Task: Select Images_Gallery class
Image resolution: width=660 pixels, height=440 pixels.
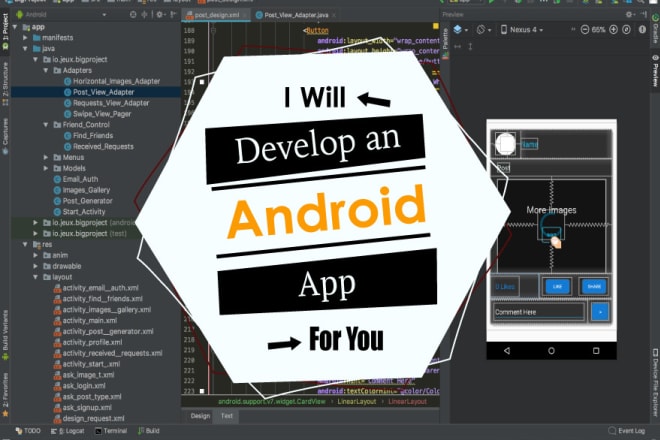Action: [82, 190]
